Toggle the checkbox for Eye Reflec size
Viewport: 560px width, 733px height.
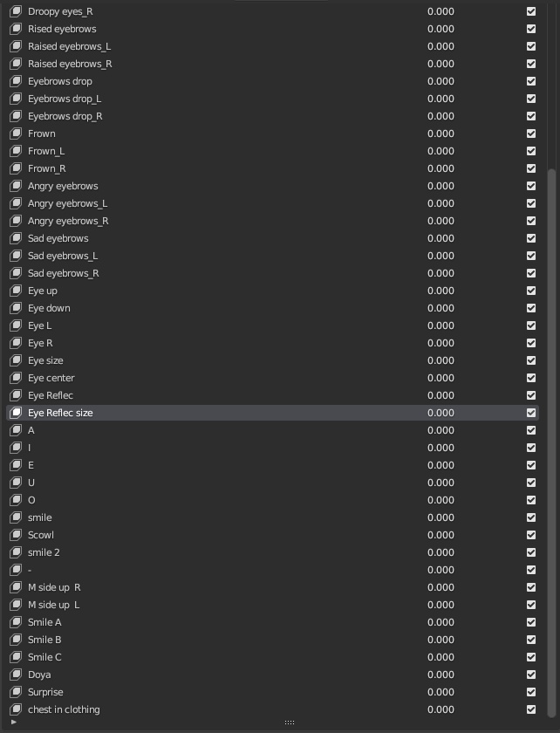click(x=531, y=413)
